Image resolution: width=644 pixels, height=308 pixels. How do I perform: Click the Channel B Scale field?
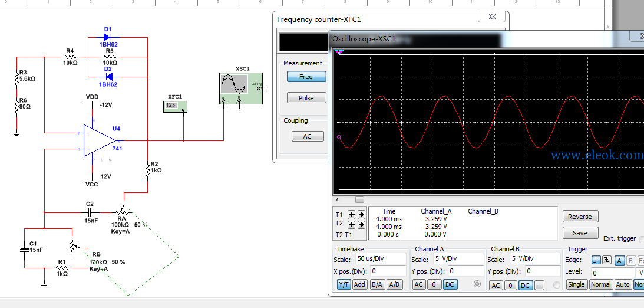(535, 258)
